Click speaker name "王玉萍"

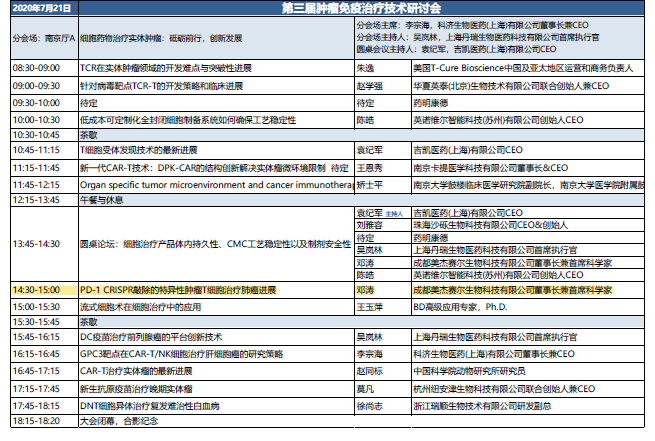[369, 307]
